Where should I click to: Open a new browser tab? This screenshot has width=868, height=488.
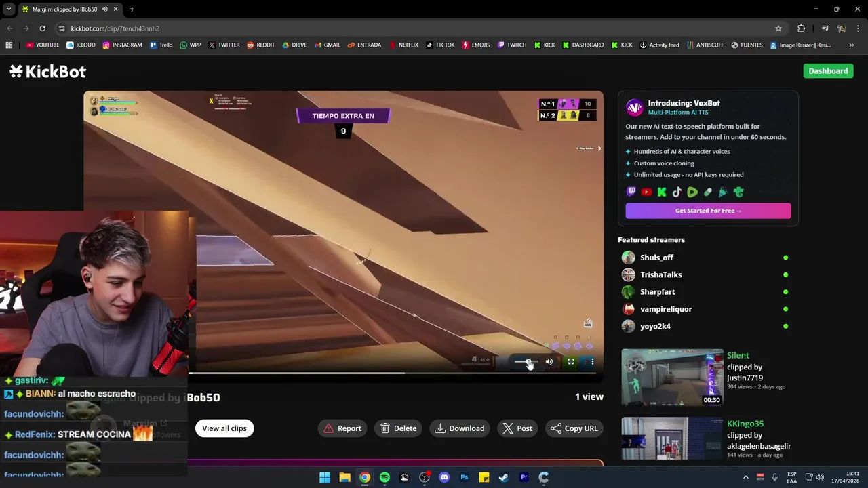click(132, 9)
